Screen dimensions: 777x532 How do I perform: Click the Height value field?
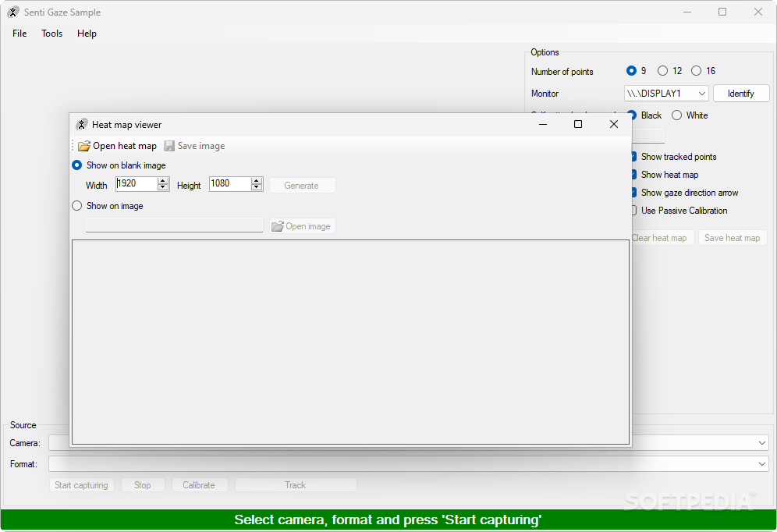230,184
